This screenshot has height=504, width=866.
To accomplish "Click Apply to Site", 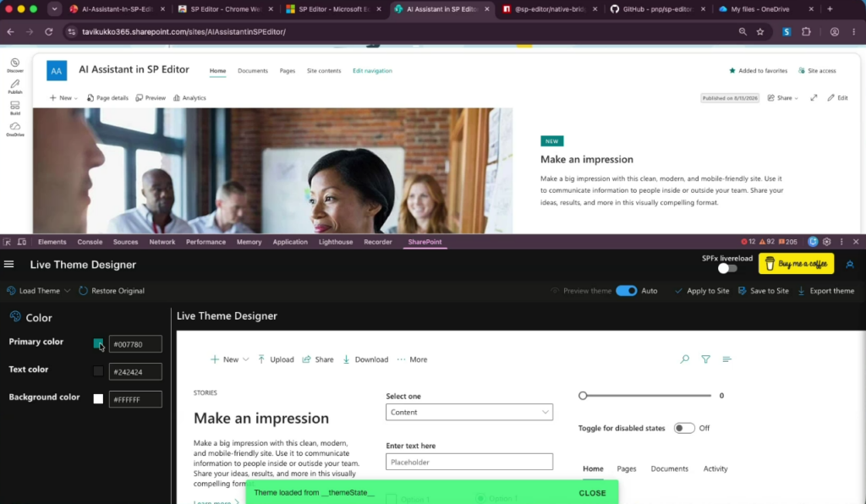I will 702,291.
